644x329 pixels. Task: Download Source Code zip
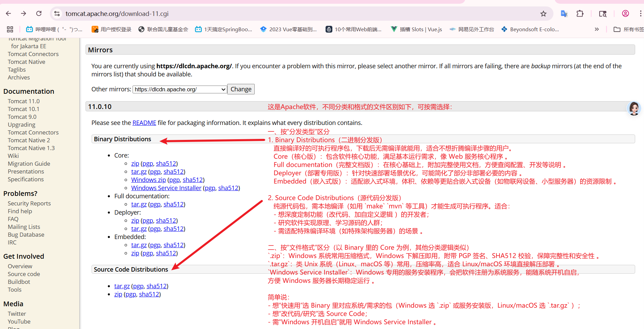(118, 294)
